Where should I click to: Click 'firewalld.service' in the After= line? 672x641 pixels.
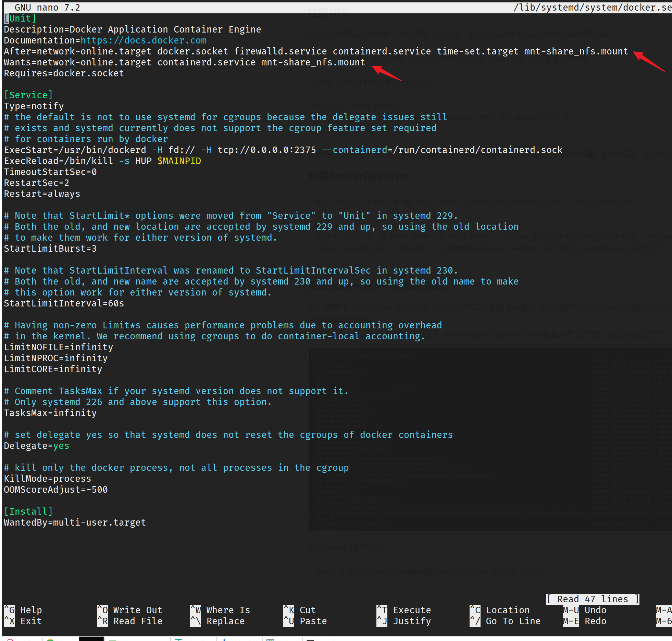pyautogui.click(x=281, y=51)
